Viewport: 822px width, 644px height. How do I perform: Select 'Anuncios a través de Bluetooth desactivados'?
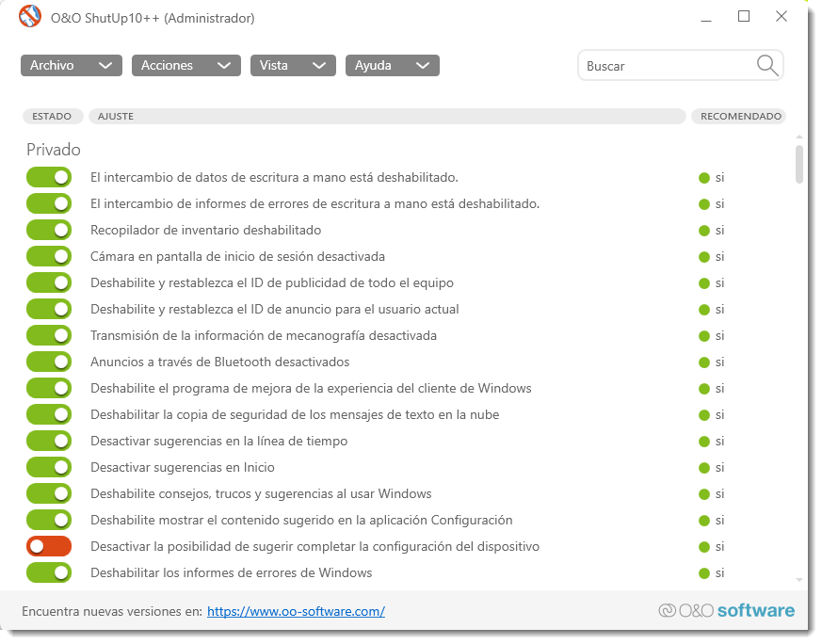click(219, 362)
